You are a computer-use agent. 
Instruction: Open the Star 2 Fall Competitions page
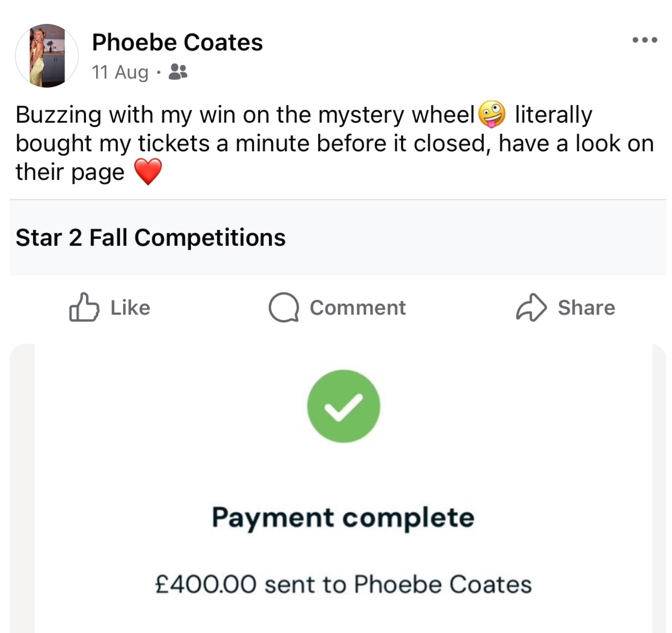coord(150,237)
